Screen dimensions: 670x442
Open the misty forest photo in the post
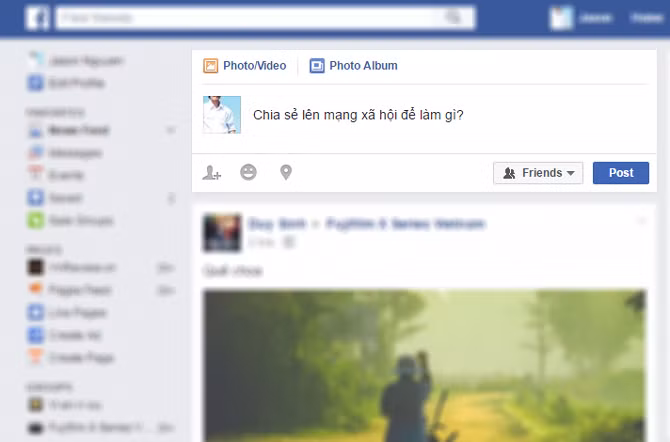pyautogui.click(x=424, y=365)
